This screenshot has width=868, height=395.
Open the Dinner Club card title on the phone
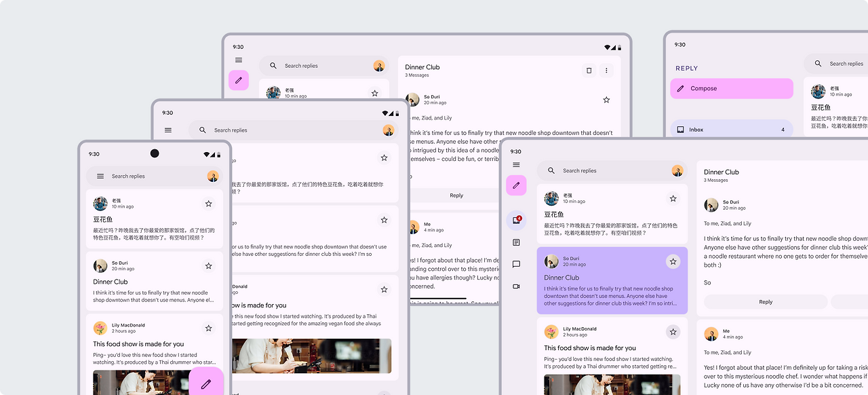tap(111, 282)
